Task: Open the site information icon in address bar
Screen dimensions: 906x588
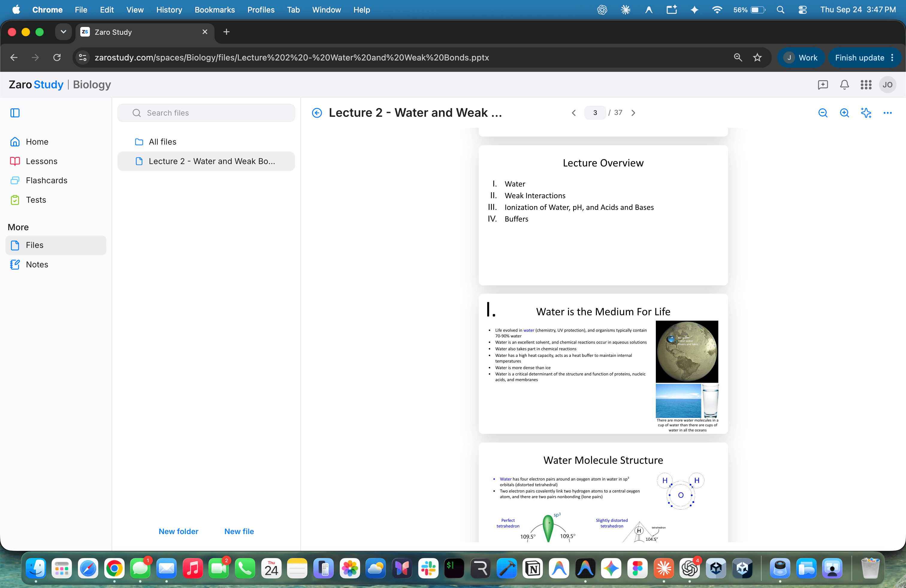Action: point(83,57)
